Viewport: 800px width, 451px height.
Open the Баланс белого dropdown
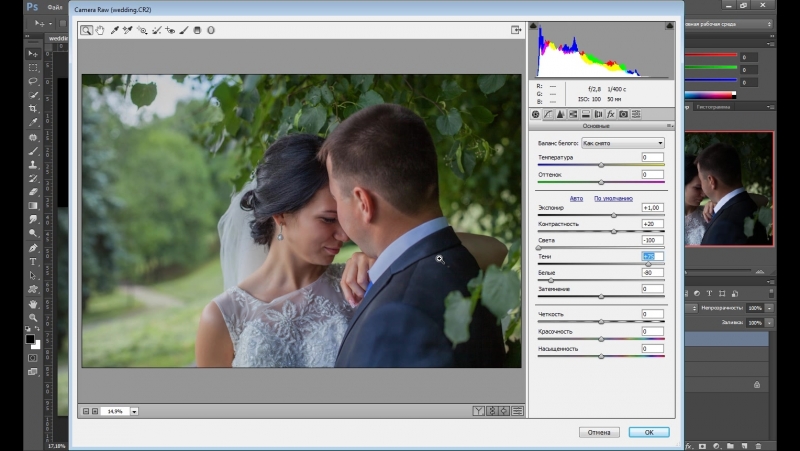pos(623,143)
